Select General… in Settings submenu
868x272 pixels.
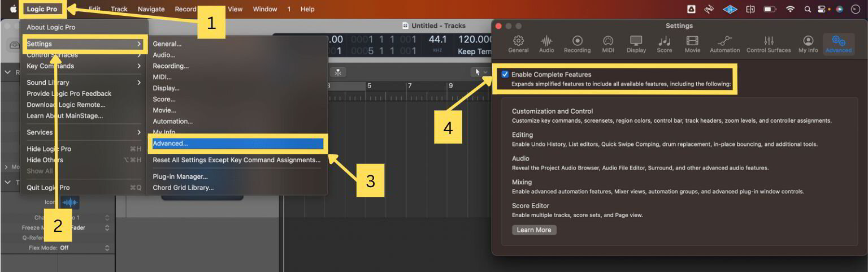point(237,44)
